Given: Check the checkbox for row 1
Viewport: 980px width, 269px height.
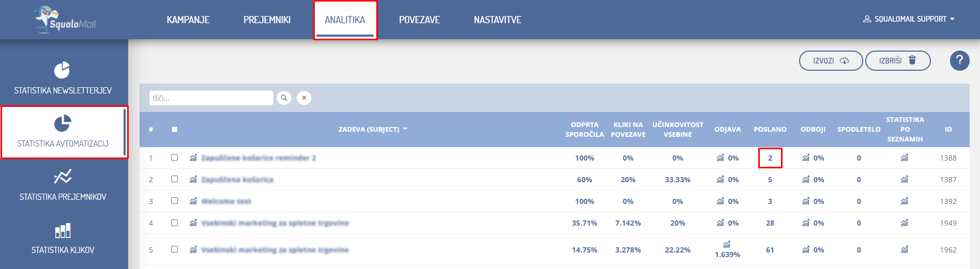Looking at the screenshot, I should 175,157.
